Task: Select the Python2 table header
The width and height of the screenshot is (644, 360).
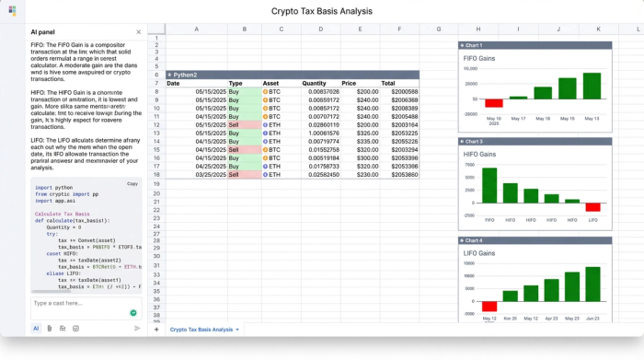Action: click(x=293, y=75)
